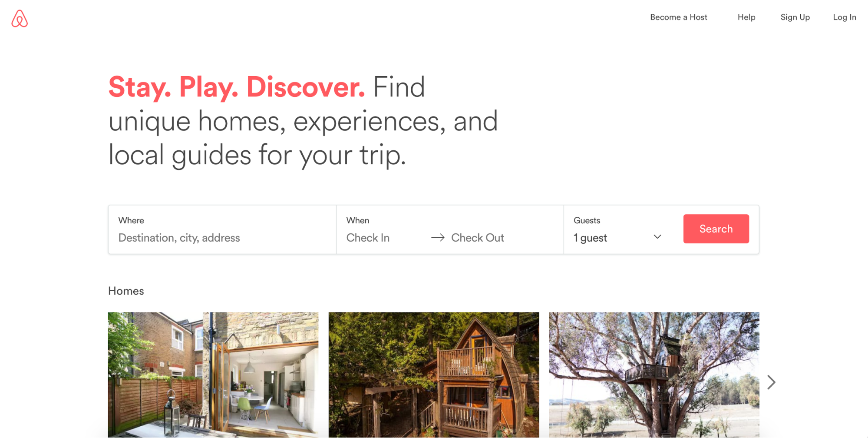
Task: Click the Sign Up link
Action: click(x=795, y=17)
